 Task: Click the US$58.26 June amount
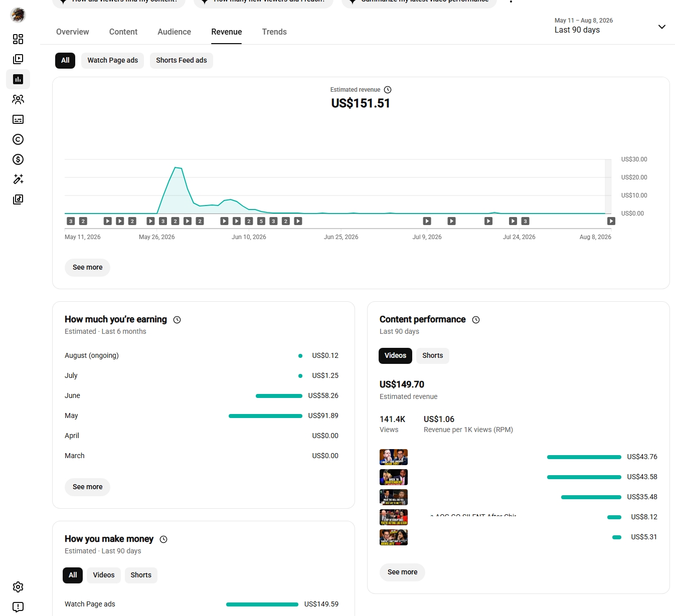pos(323,395)
